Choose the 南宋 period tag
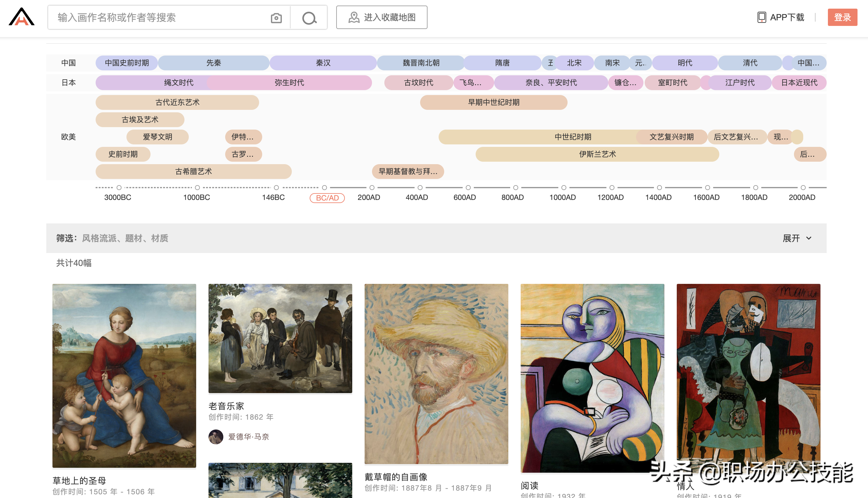The width and height of the screenshot is (868, 498). 612,63
